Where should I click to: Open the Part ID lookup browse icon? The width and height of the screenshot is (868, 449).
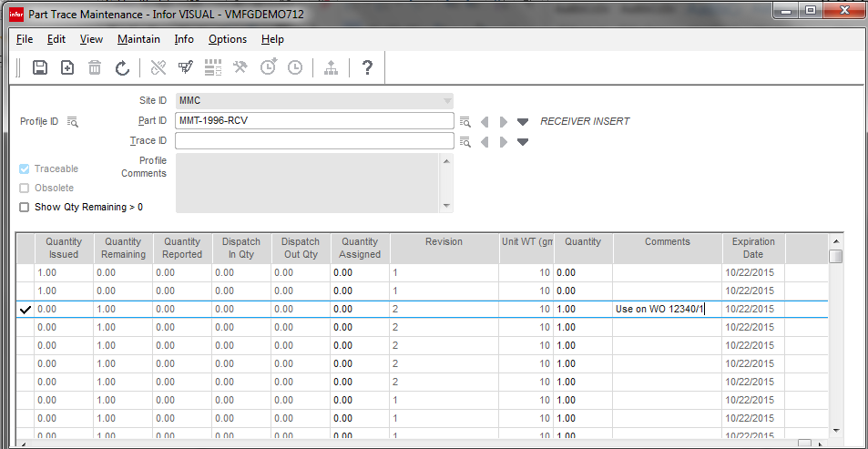click(x=465, y=121)
